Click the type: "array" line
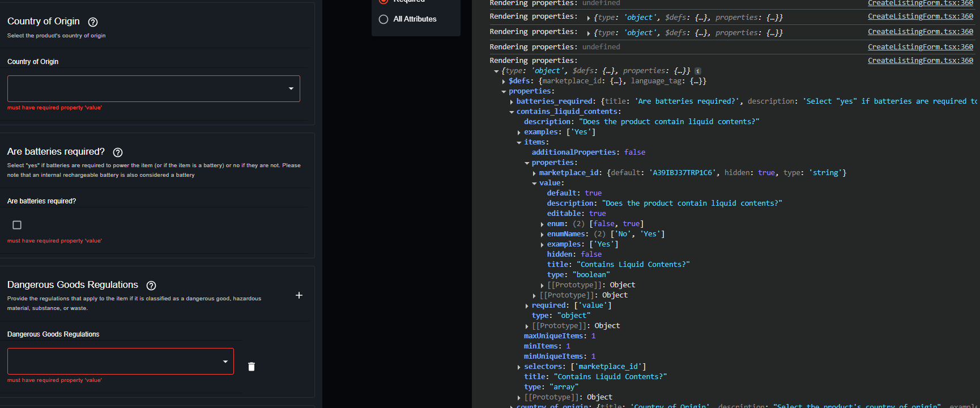Screen dimensions: 980x408 point(551,387)
